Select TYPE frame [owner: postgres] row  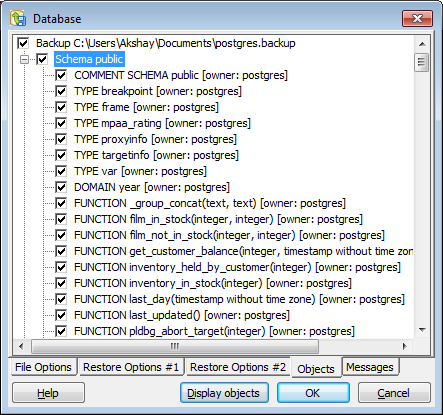(146, 107)
